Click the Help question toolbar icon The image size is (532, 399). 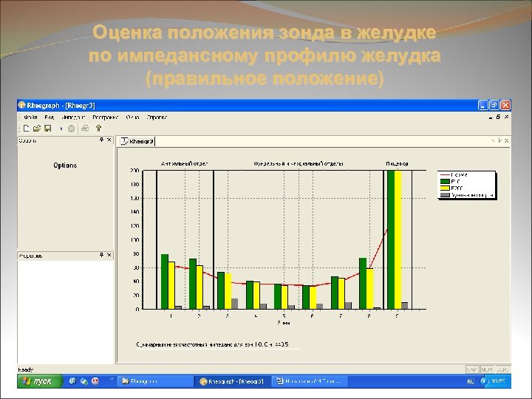click(98, 129)
